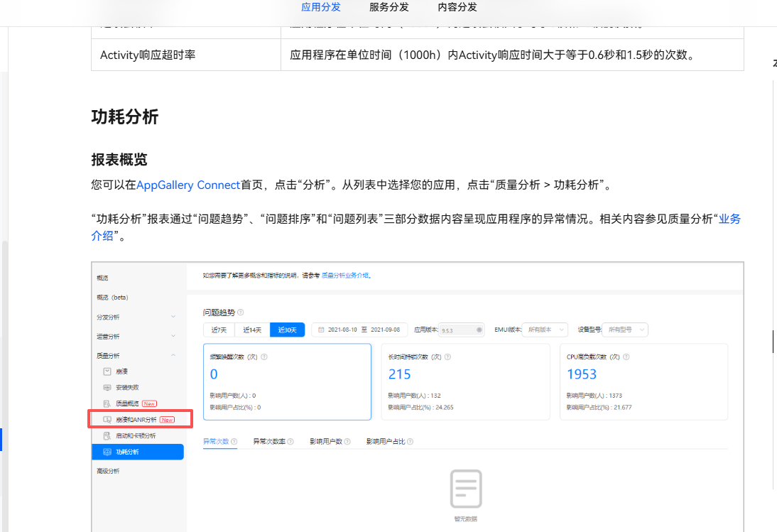
Task: Open the 质量分析业务介绍 link in the report
Action: (x=345, y=275)
